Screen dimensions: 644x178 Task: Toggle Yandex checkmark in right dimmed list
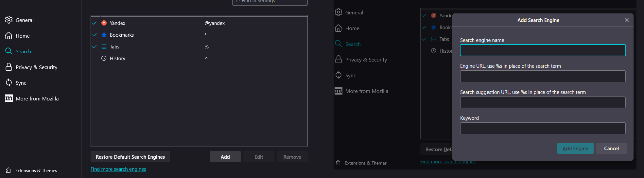click(424, 16)
